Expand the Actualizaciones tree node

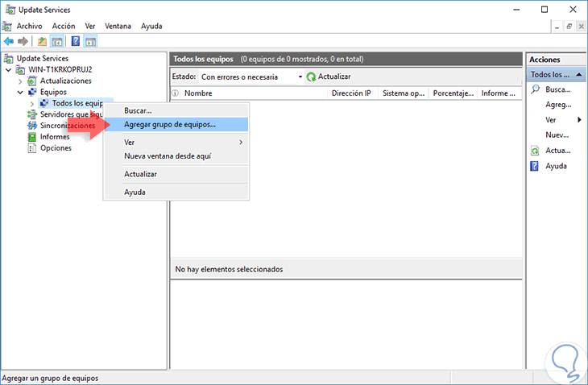(x=20, y=81)
